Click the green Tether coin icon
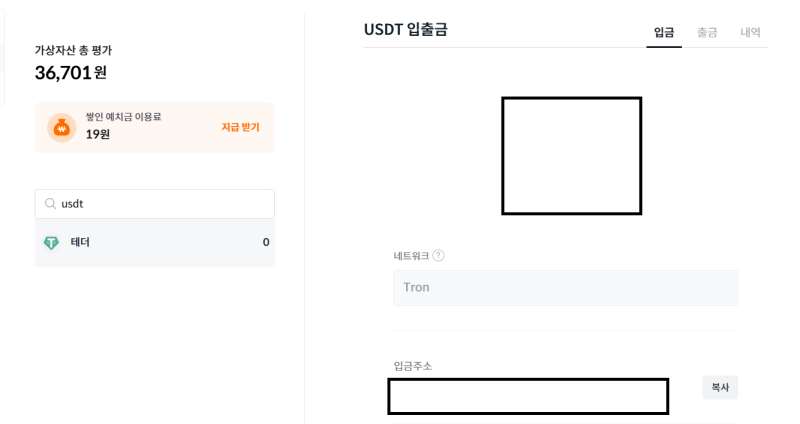This screenshot has width=800, height=424. coord(51,242)
